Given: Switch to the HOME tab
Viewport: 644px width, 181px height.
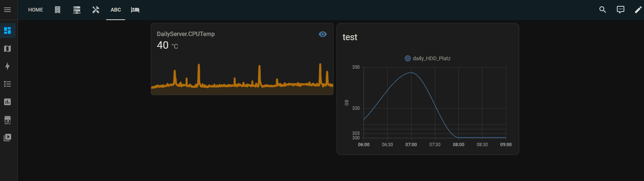Looking at the screenshot, I should [36, 10].
